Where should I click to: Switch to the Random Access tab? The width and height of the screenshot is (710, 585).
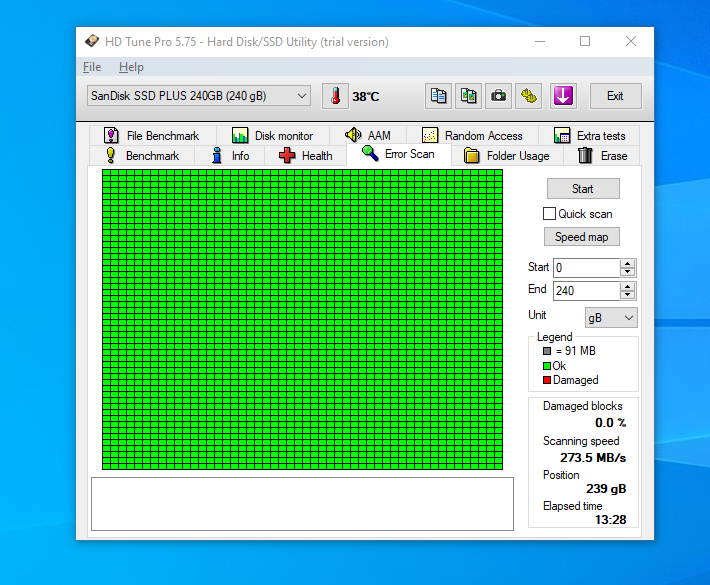pos(472,135)
